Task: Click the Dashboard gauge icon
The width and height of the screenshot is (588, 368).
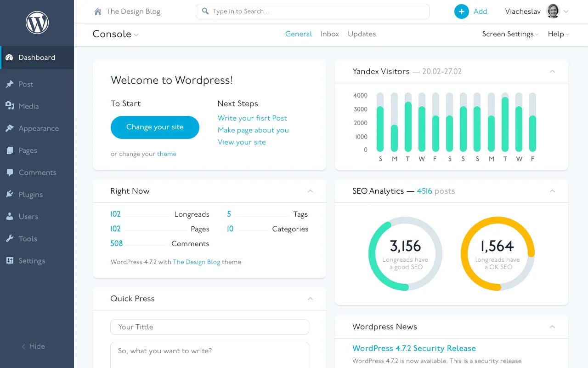Action: [x=9, y=57]
